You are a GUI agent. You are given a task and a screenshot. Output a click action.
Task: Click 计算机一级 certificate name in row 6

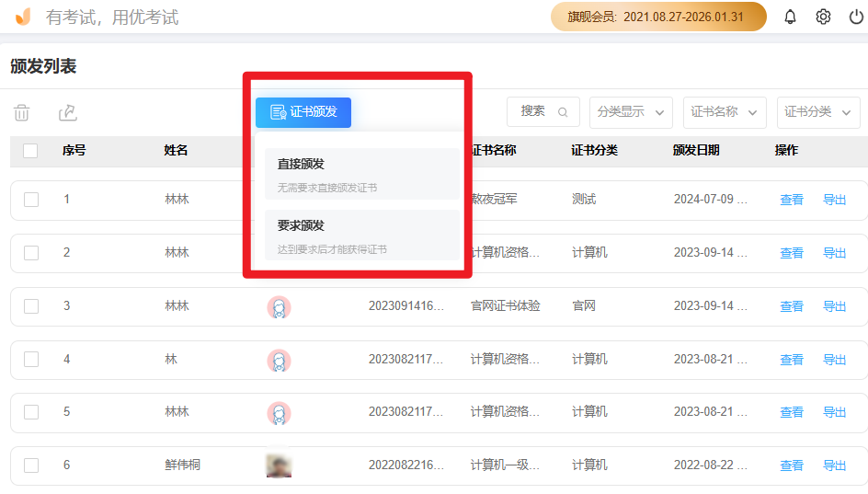click(x=505, y=465)
